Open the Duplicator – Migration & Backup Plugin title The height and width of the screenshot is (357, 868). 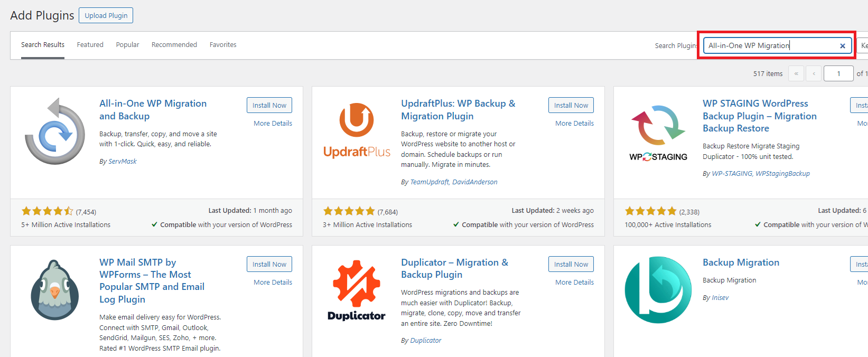454,269
